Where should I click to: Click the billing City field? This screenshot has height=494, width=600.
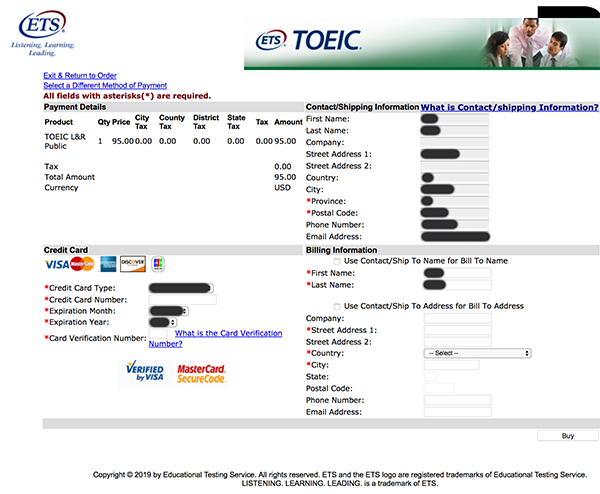[x=451, y=365]
